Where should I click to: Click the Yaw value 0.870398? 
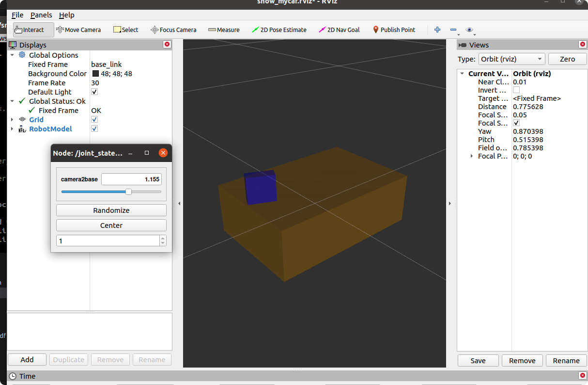pyautogui.click(x=528, y=131)
